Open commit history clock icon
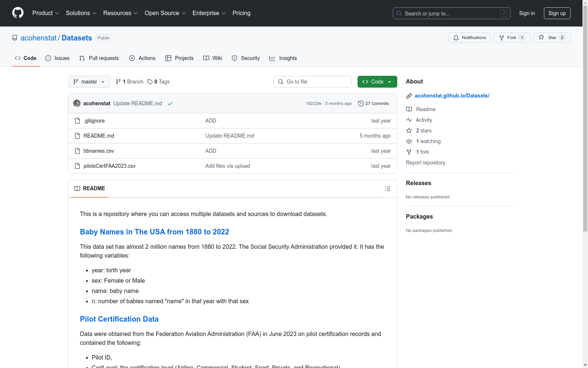Image resolution: width=588 pixels, height=368 pixels. pyautogui.click(x=361, y=103)
